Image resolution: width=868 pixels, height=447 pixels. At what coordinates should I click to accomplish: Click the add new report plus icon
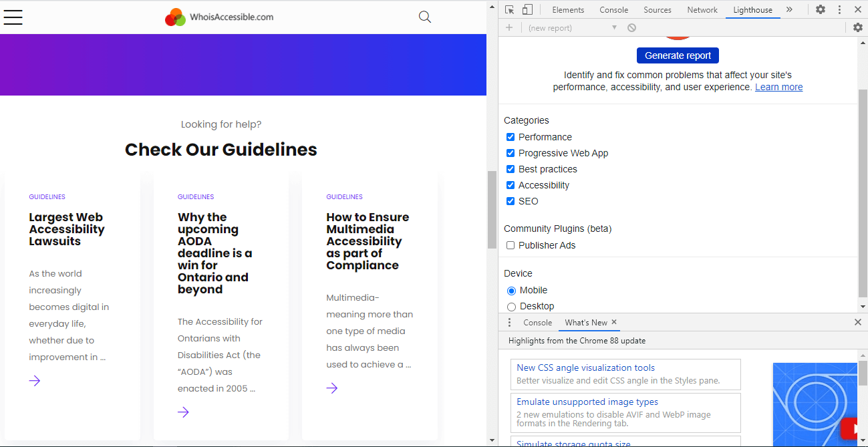509,27
